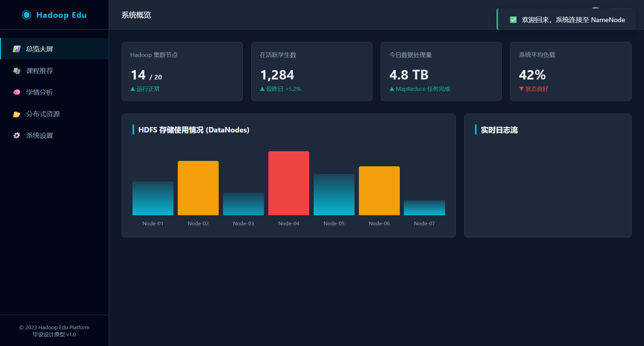
Task: Open the 在活跃学生数 stat card
Action: click(x=312, y=71)
